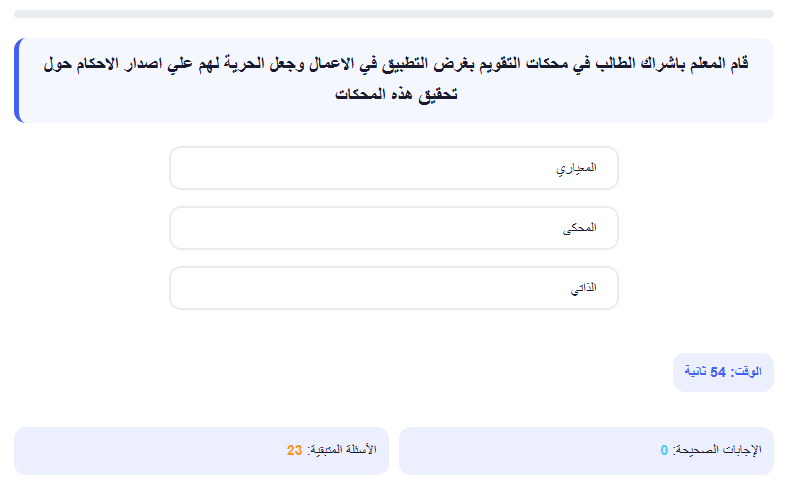
Task: Click the correct answers count 0
Action: click(664, 450)
